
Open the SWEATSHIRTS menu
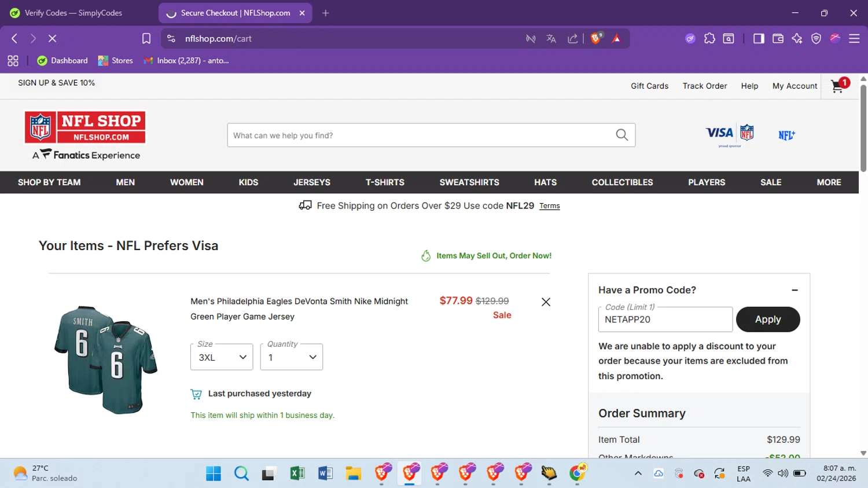pos(469,182)
